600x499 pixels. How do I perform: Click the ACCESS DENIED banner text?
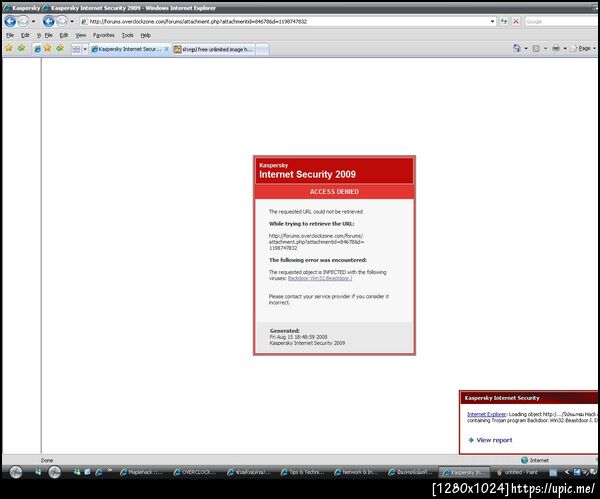334,192
